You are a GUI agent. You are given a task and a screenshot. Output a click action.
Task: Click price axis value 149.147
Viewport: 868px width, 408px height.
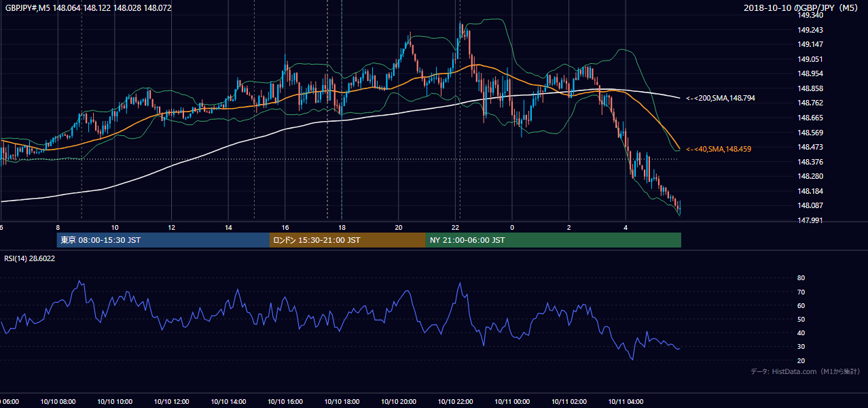point(810,44)
